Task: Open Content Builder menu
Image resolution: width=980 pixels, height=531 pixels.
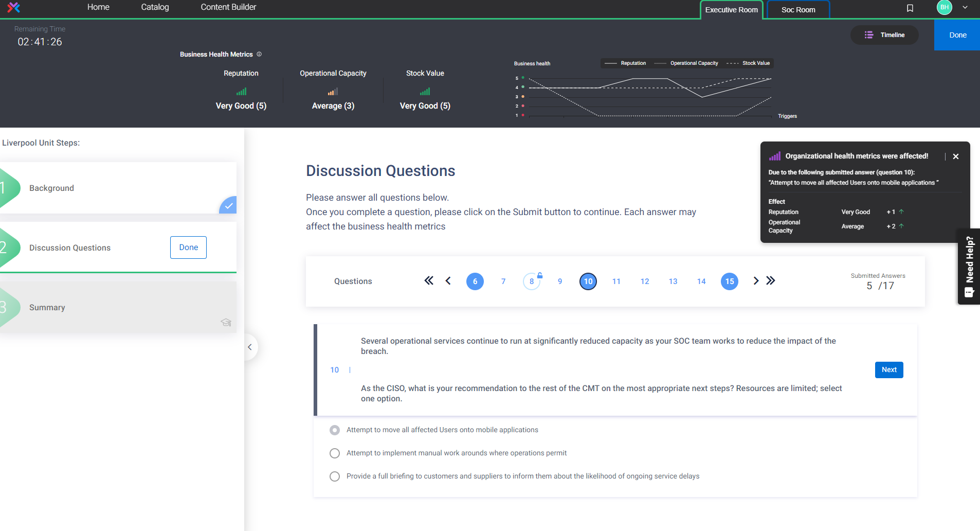Action: point(228,7)
